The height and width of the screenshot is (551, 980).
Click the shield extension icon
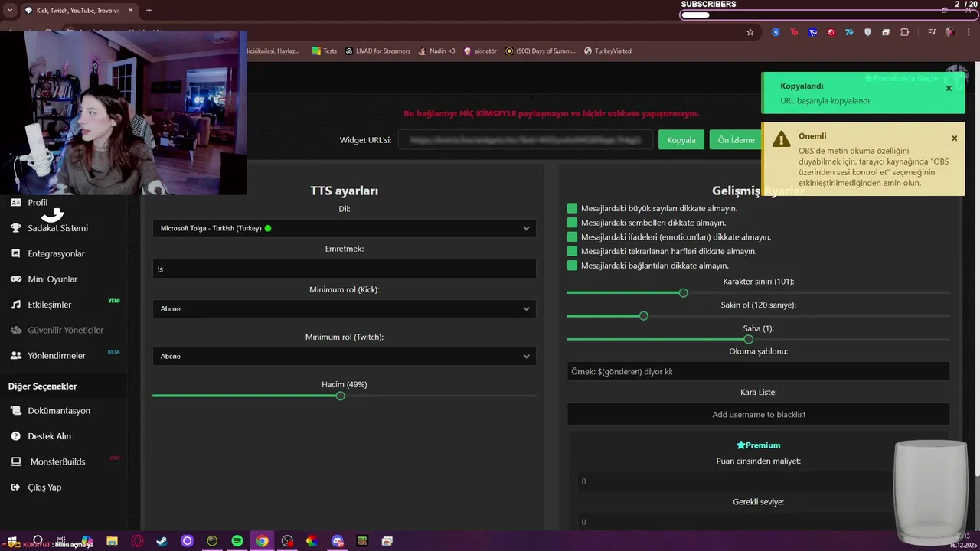[x=867, y=32]
